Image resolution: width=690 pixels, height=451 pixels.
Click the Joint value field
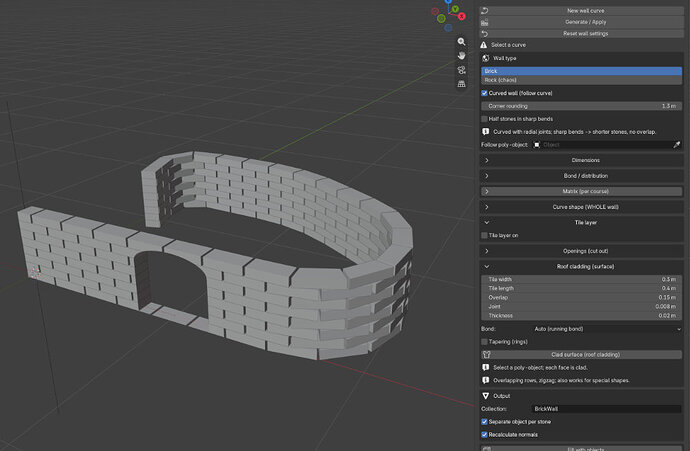coord(581,307)
